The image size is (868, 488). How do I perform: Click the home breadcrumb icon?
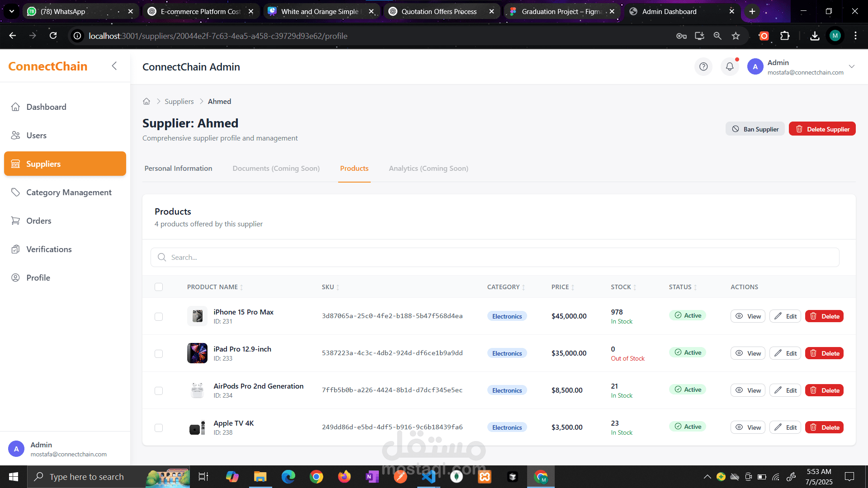pyautogui.click(x=146, y=101)
